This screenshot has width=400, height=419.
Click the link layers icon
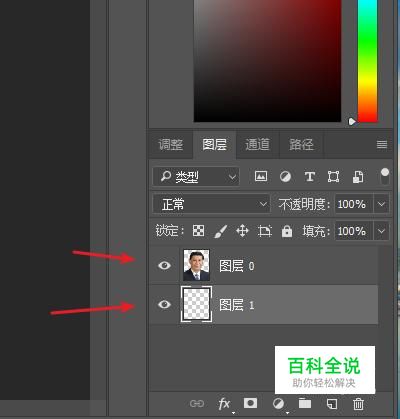coord(197,404)
